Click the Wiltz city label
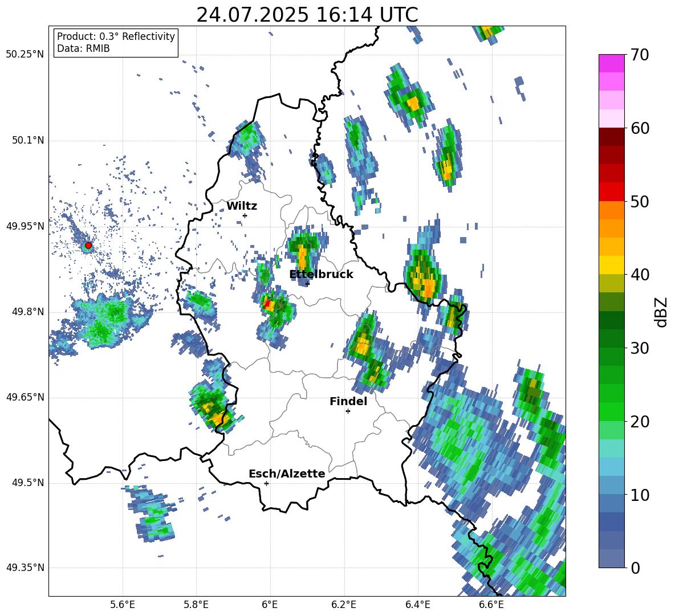The width and height of the screenshot is (675, 616). (x=242, y=206)
